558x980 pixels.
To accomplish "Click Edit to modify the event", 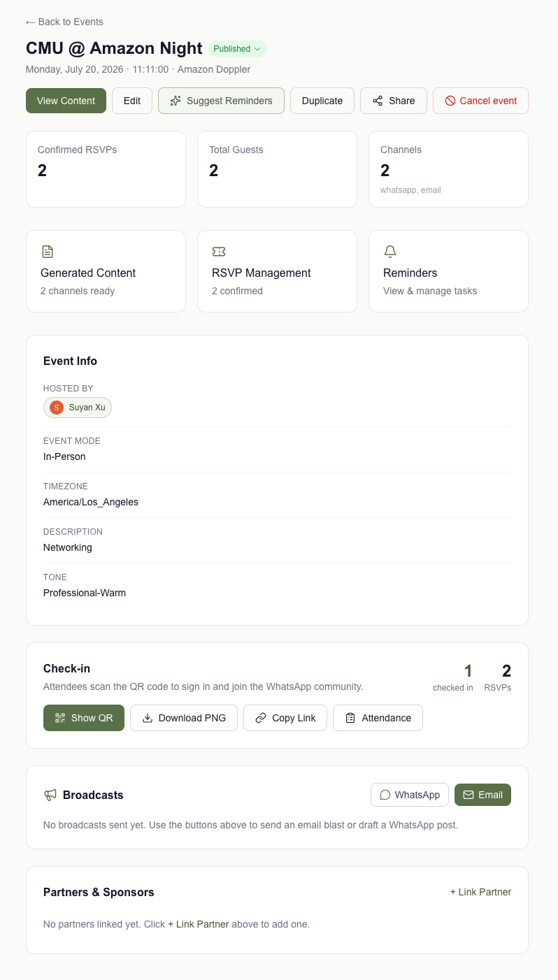I will tap(131, 101).
